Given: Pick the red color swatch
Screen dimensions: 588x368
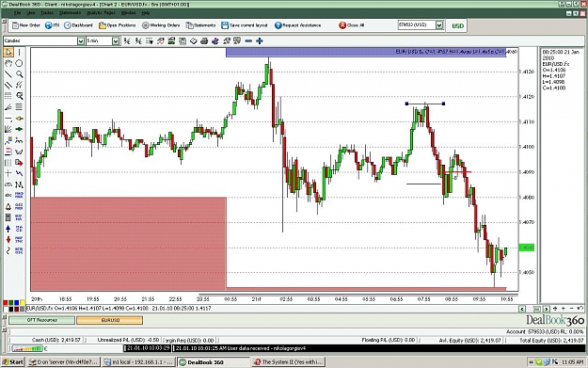Looking at the screenshot, I should [x=6, y=303].
